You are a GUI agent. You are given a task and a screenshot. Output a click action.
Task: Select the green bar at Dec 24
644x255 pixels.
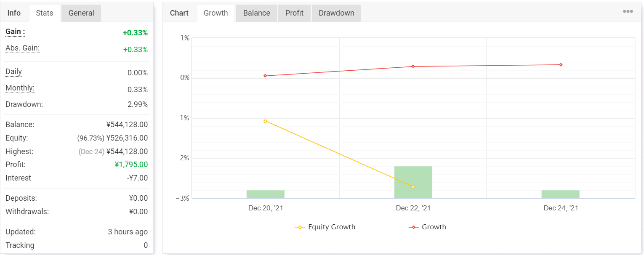coord(561,194)
